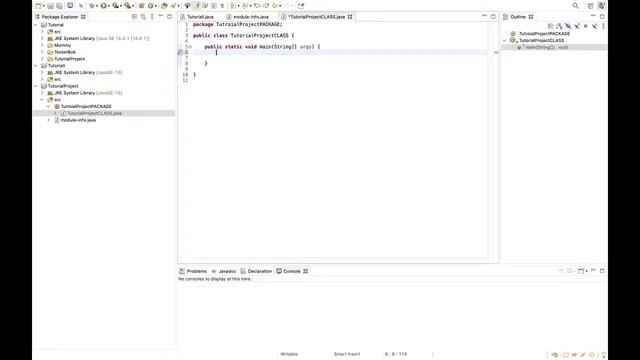Select TutorialProjectCLASS.java in Package Explorer
The image size is (640, 360).
[x=95, y=113]
